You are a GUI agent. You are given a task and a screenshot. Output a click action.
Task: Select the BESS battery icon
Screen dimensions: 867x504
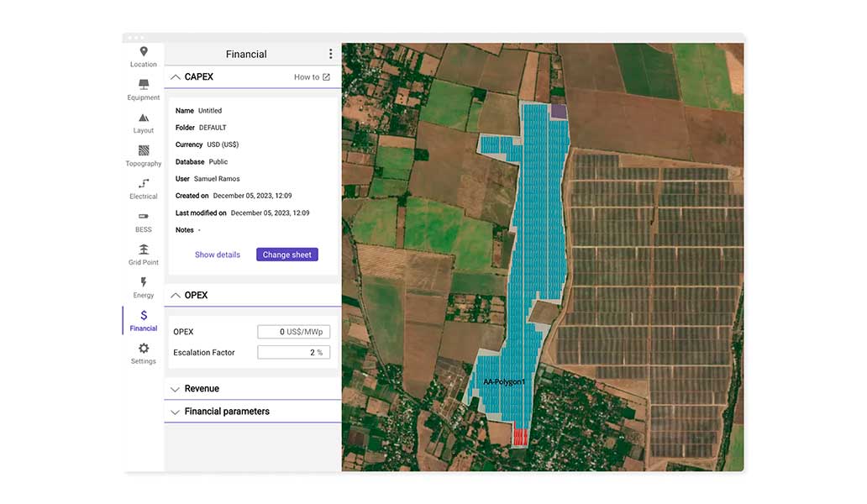(x=144, y=221)
